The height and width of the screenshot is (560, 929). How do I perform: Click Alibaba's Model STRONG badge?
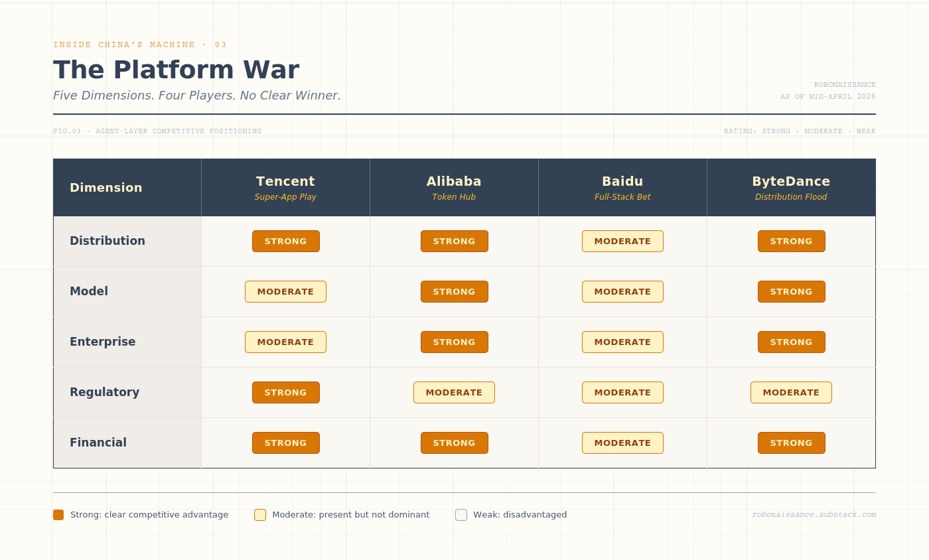pyautogui.click(x=455, y=291)
